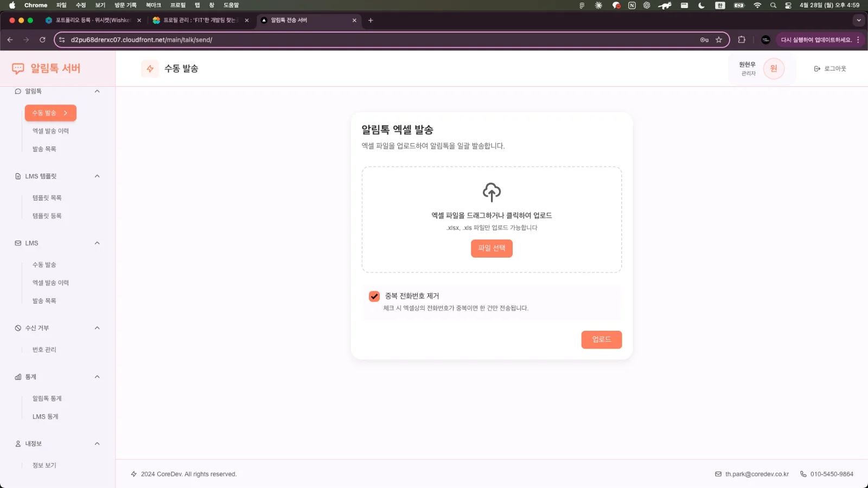Viewport: 868px width, 488px height.
Task: Open the 북마크 menu in the menu bar
Action: 154,5
